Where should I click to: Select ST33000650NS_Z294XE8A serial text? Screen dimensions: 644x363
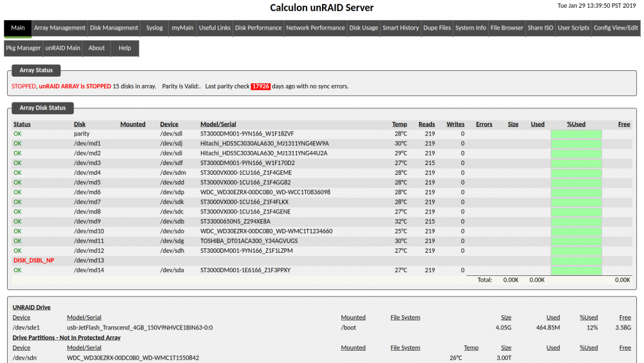click(x=235, y=221)
